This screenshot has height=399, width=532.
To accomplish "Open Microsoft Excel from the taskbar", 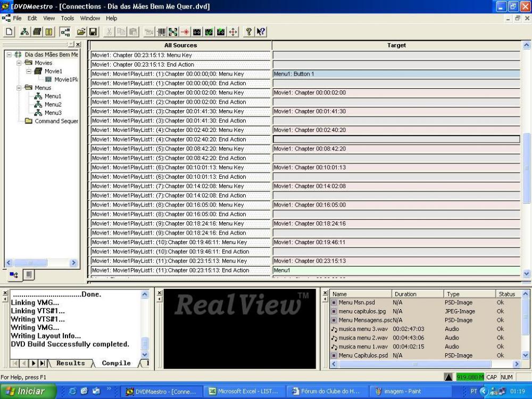I will [243, 392].
